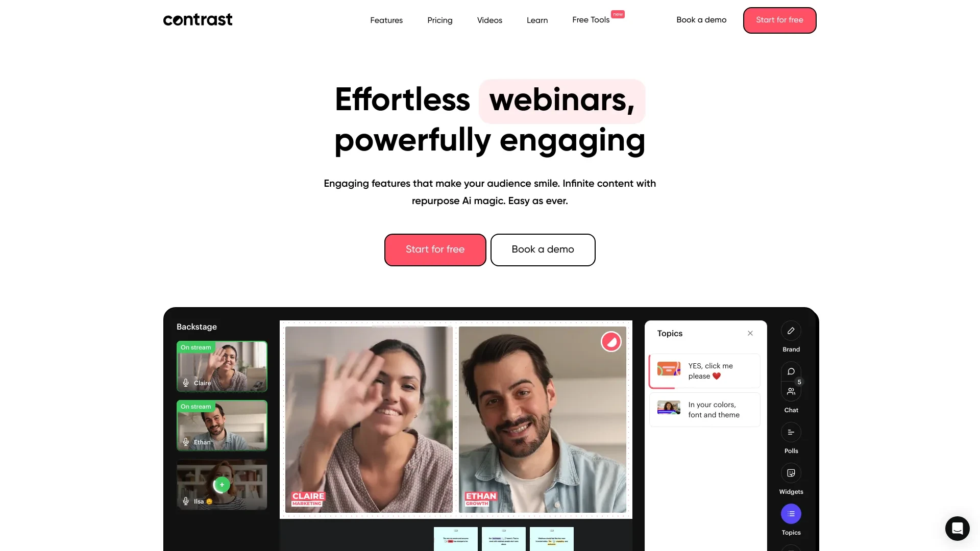The image size is (980, 551).
Task: Click the Polls icon in sidebar
Action: click(x=791, y=432)
